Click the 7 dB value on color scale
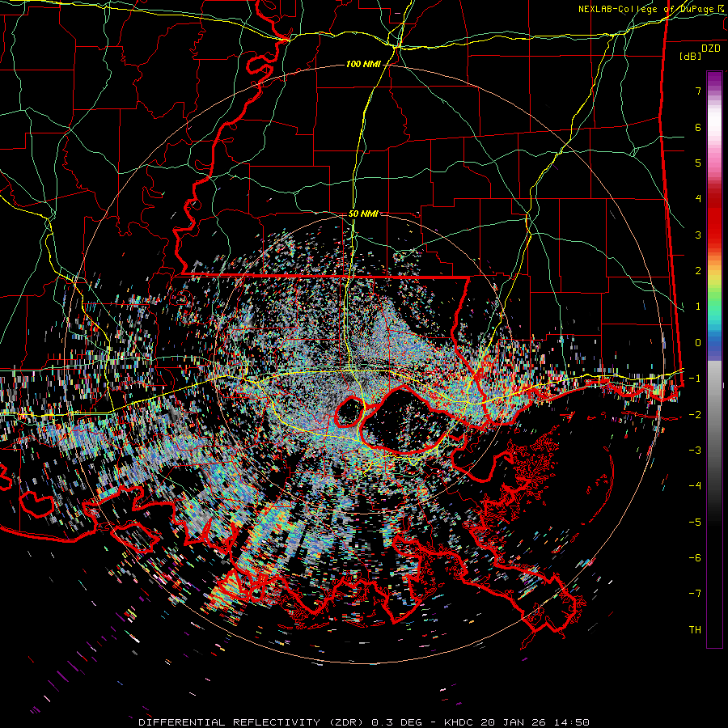This screenshot has width=728, height=728. coord(698,91)
